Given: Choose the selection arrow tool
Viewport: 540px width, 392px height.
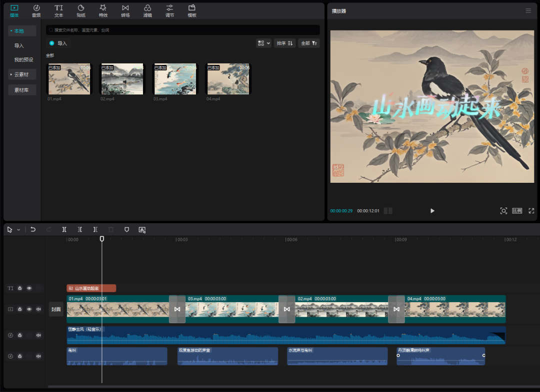Looking at the screenshot, I should [x=9, y=230].
